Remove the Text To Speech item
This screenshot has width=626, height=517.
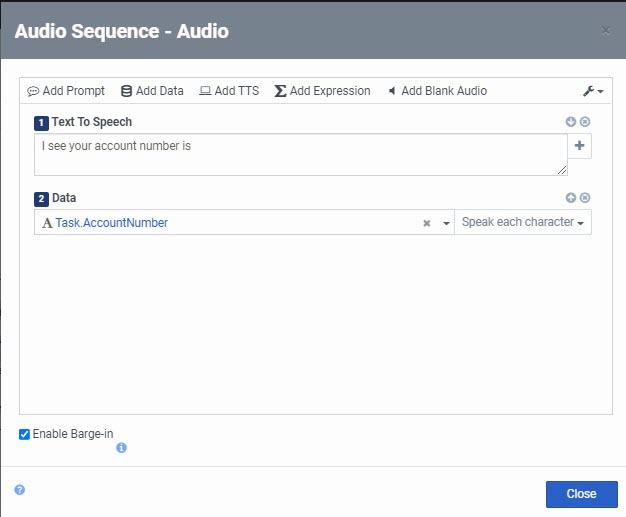pos(585,122)
